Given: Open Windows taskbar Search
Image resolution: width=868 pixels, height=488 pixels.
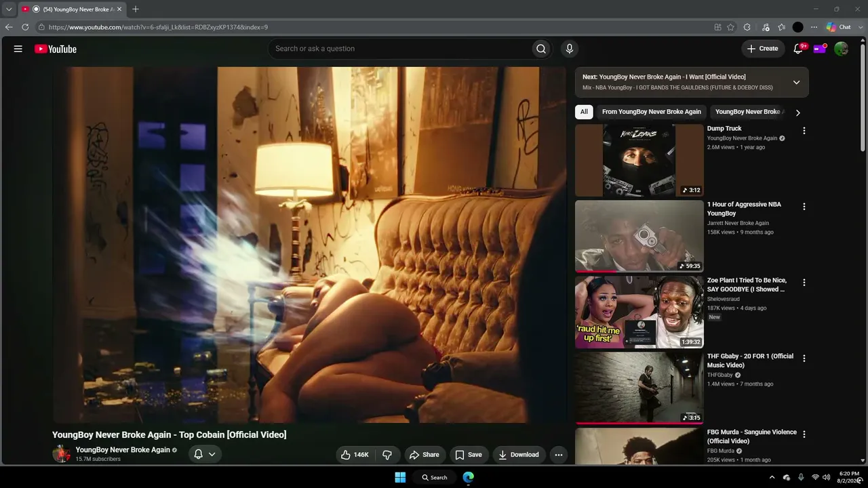Looking at the screenshot, I should (434, 477).
